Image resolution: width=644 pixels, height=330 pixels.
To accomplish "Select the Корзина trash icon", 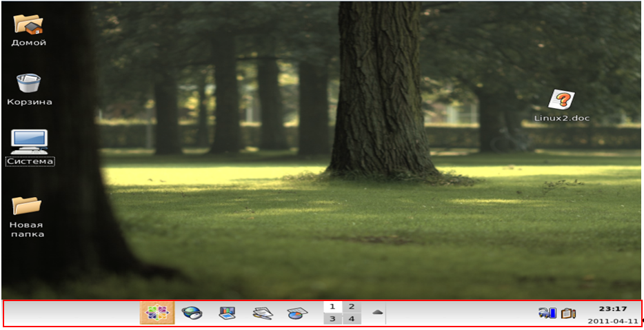I will tap(28, 83).
